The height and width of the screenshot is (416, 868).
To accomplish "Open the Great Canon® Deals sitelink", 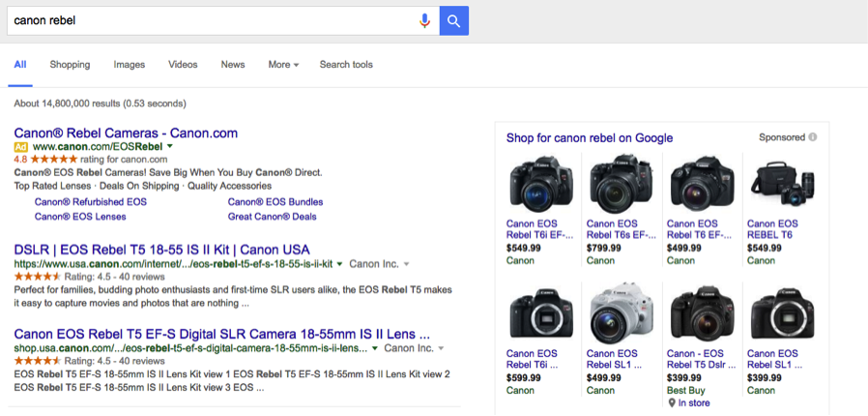I will [x=272, y=217].
